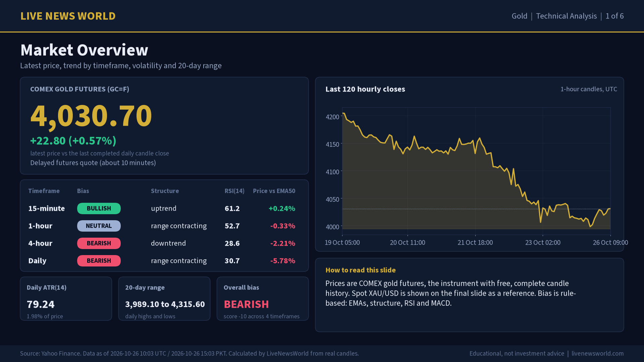Click the red BEARISH overall bias value
The width and height of the screenshot is (644, 362).
coord(246,304)
